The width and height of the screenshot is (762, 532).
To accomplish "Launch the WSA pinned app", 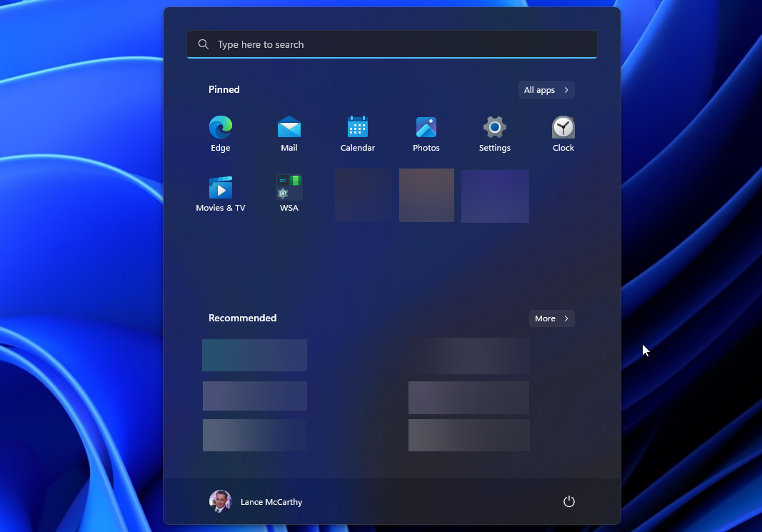I will pyautogui.click(x=289, y=193).
